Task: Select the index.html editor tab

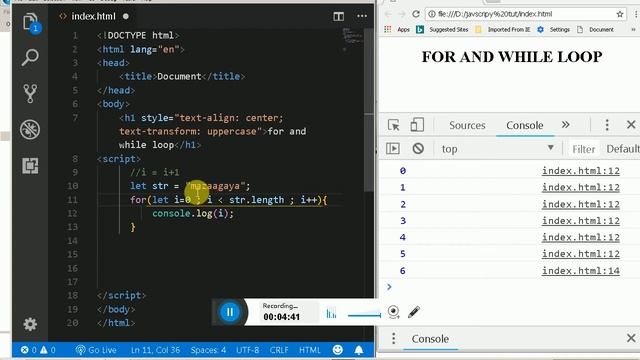Action: [x=93, y=16]
